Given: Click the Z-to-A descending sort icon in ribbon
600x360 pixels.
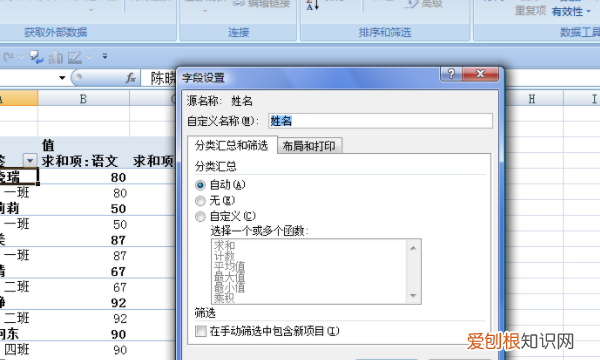Looking at the screenshot, I should pos(312,5).
